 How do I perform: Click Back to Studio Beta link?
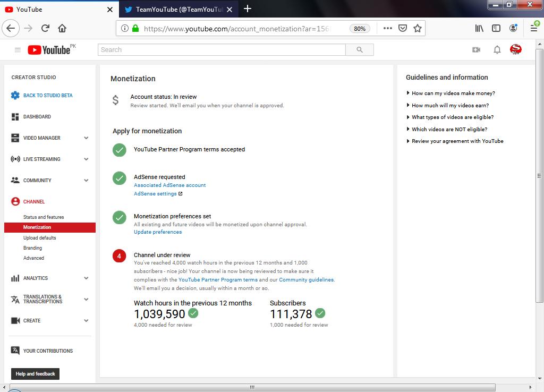click(x=48, y=96)
